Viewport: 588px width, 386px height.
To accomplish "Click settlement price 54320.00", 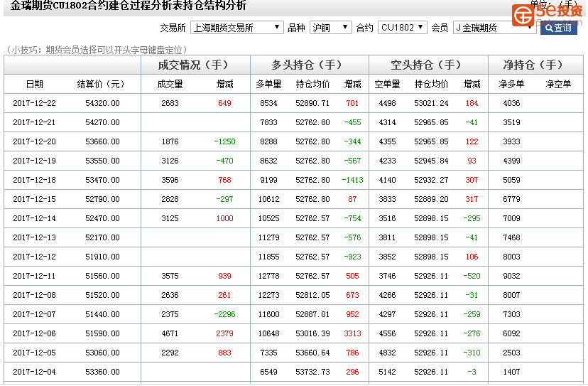I will tap(102, 103).
